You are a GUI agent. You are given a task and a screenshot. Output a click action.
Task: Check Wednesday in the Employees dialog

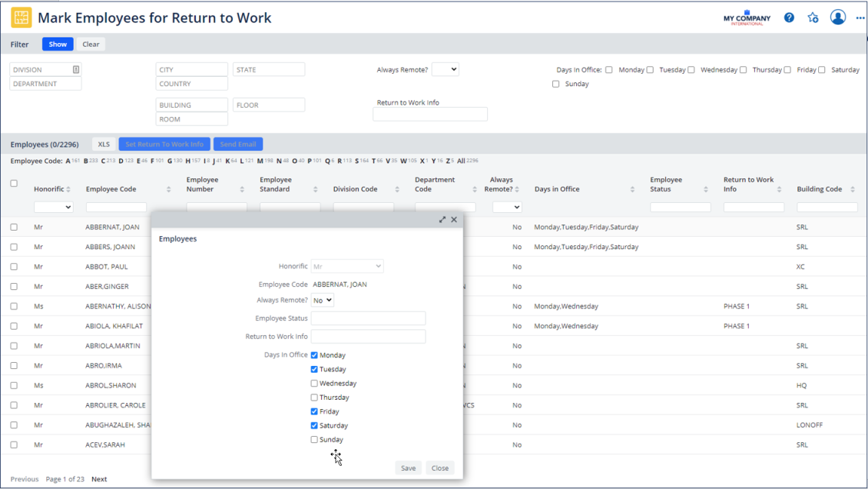314,383
